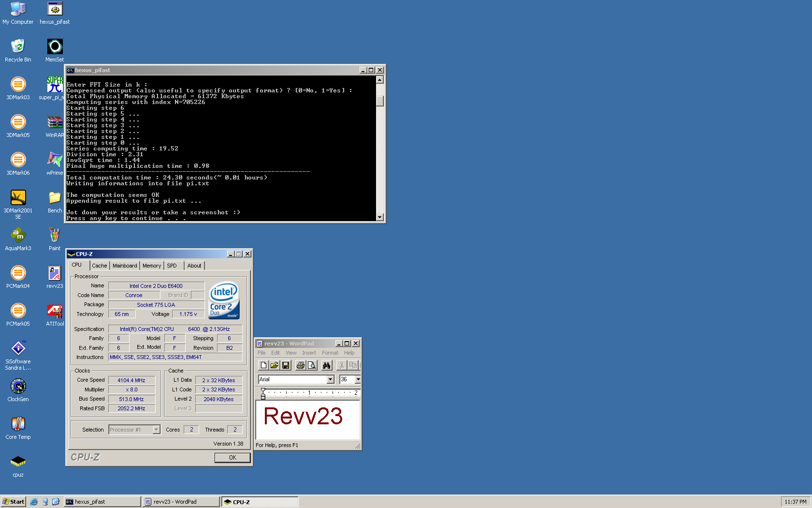Click the Copy icon in WordPad toolbar
The width and height of the screenshot is (812, 508).
click(x=353, y=365)
